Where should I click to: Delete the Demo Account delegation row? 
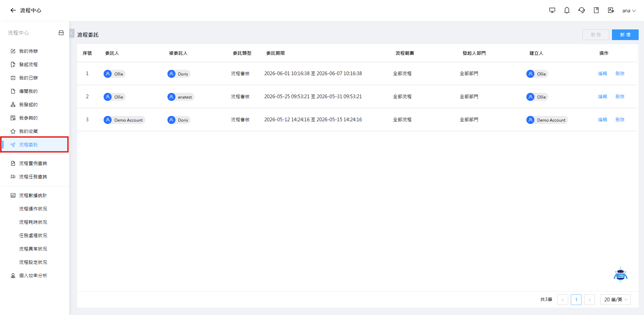(620, 120)
